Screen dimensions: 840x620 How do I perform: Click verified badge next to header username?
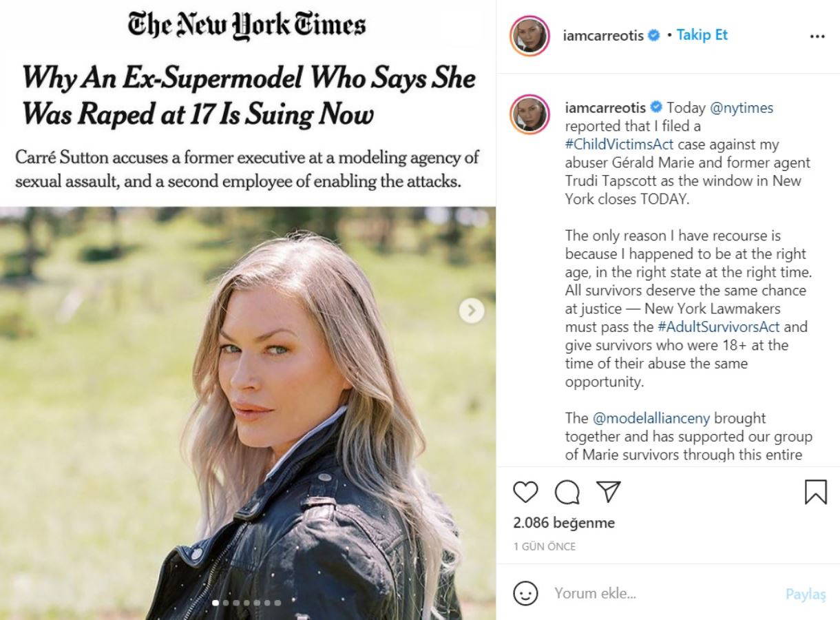pyautogui.click(x=654, y=35)
